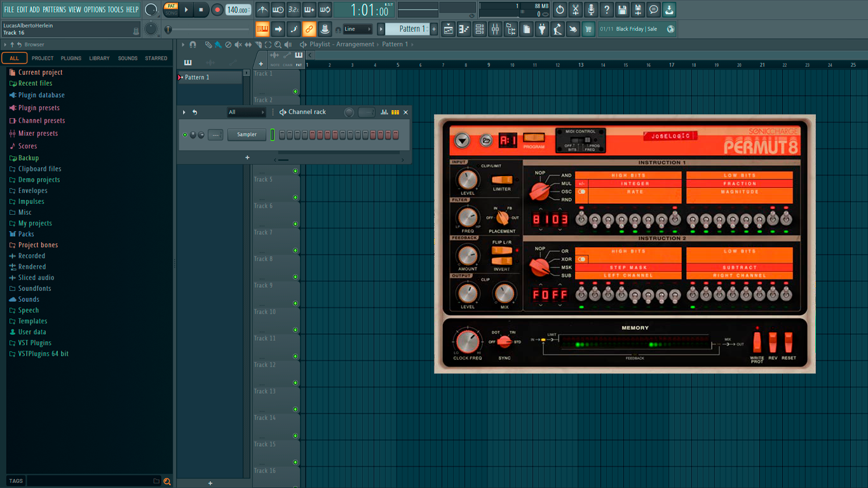Click the main volume knob near the tempo
The width and height of the screenshot is (868, 488).
151,10
